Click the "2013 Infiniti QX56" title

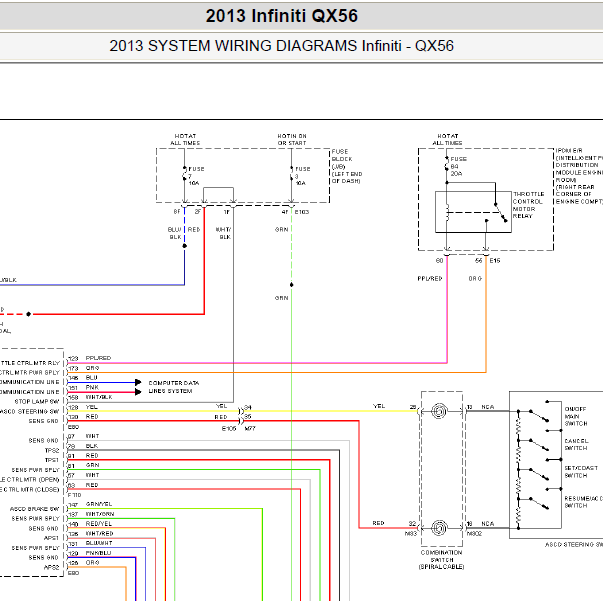coord(282,16)
